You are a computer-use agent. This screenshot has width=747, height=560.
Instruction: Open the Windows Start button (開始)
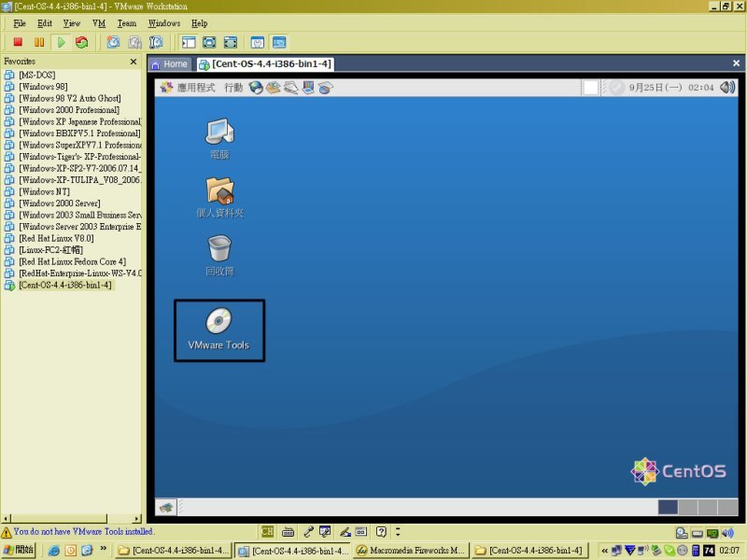coord(19,550)
